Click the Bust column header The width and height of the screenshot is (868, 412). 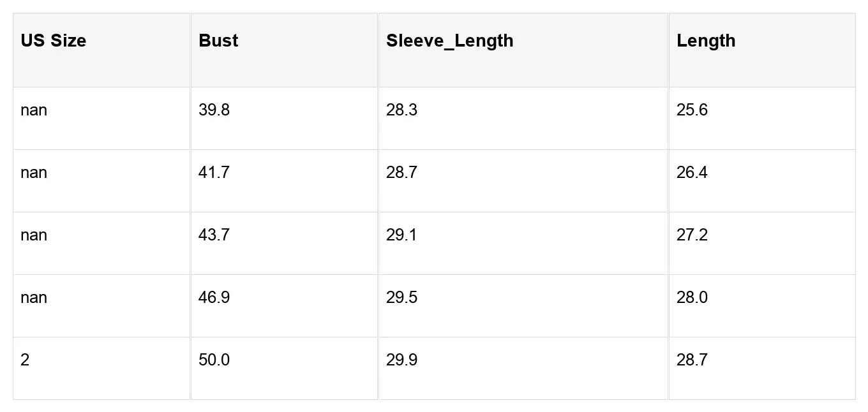point(218,41)
